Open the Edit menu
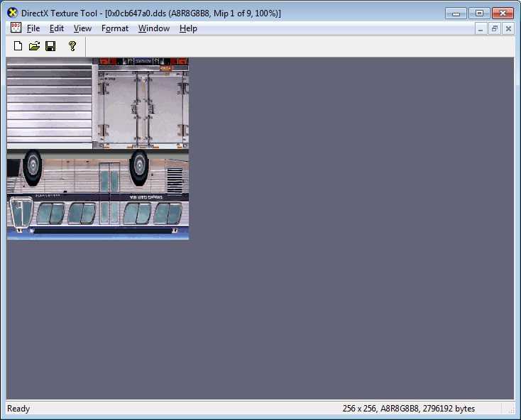Image resolution: width=521 pixels, height=420 pixels. click(57, 28)
